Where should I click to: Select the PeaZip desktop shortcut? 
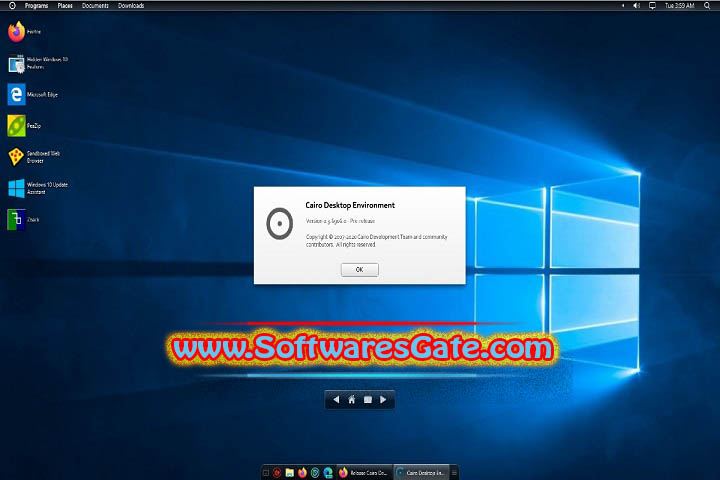tap(24, 125)
